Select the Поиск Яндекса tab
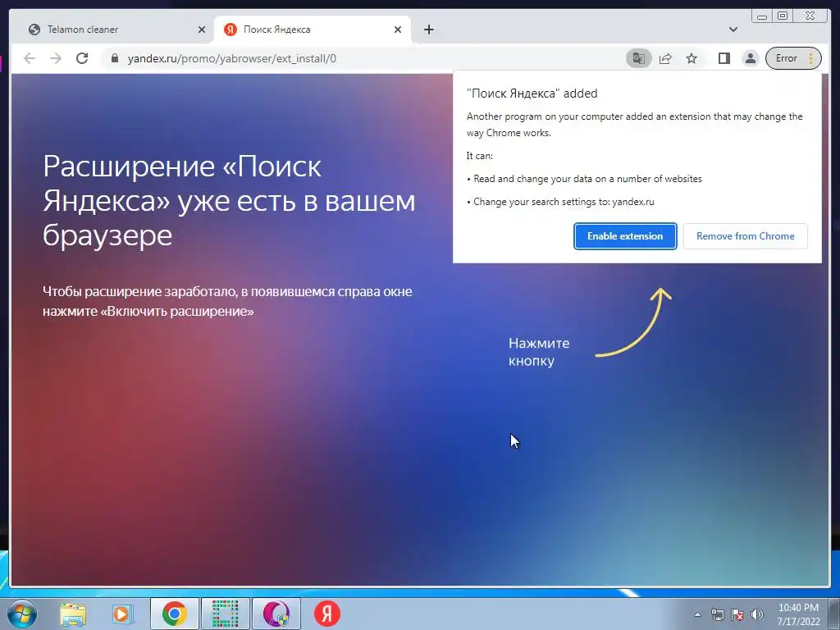This screenshot has width=840, height=630. pos(313,30)
